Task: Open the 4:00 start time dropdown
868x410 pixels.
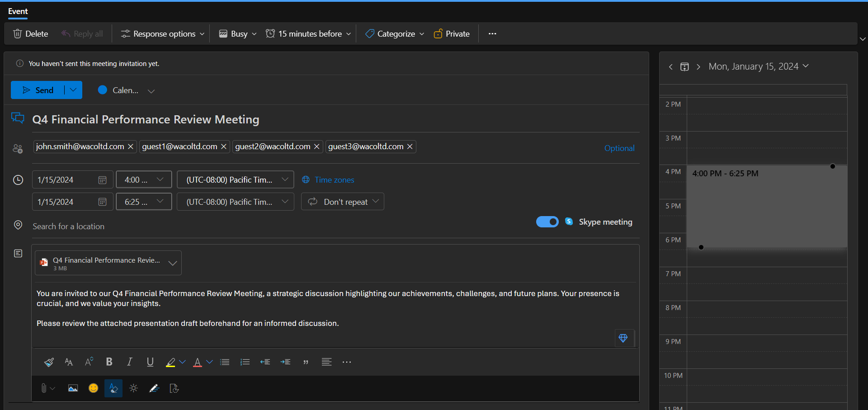Action: pos(144,179)
